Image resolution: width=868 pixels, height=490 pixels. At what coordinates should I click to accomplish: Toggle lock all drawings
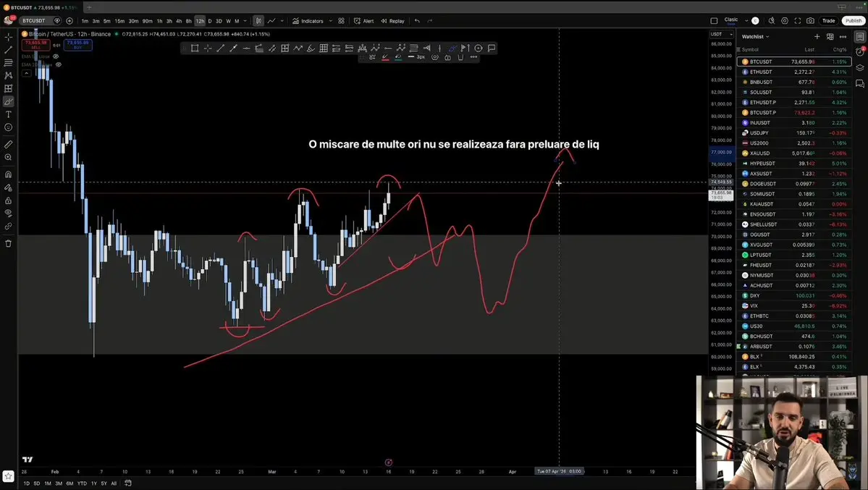8,200
